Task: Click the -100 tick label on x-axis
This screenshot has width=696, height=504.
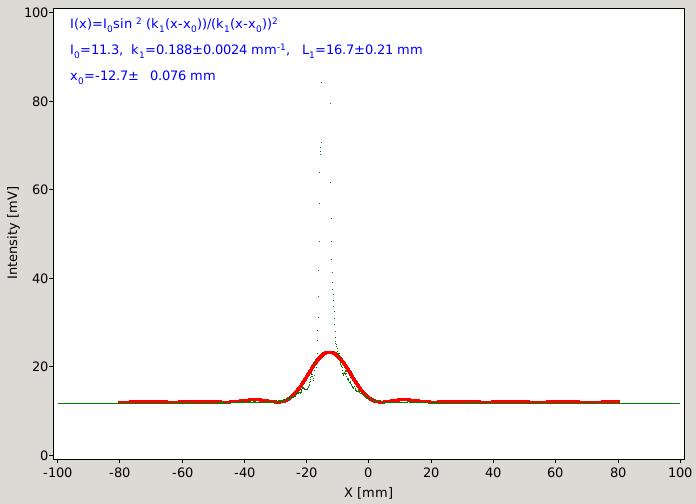Action: point(57,472)
